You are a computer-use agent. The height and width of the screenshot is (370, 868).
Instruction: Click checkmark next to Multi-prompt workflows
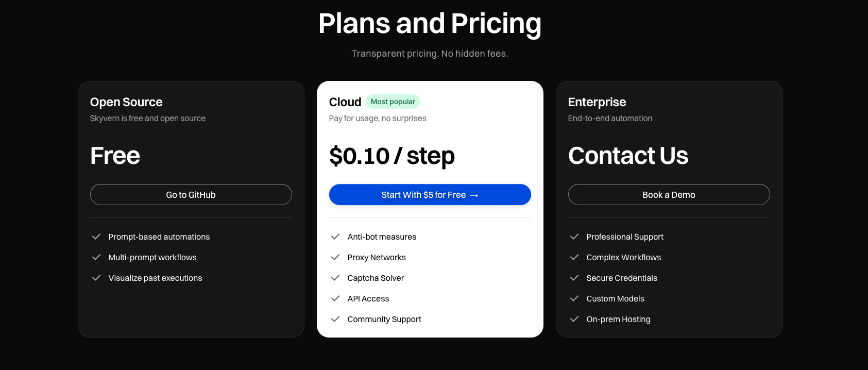[x=96, y=257]
